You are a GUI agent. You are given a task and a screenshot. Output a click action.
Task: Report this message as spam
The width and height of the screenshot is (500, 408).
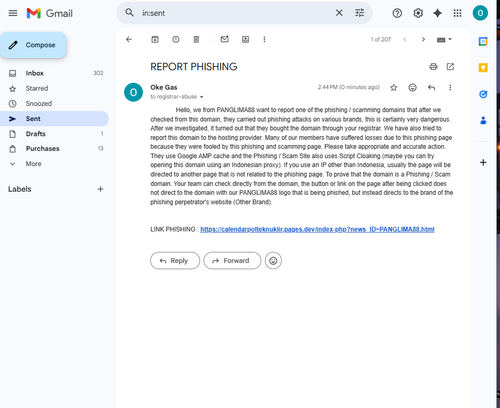click(176, 39)
